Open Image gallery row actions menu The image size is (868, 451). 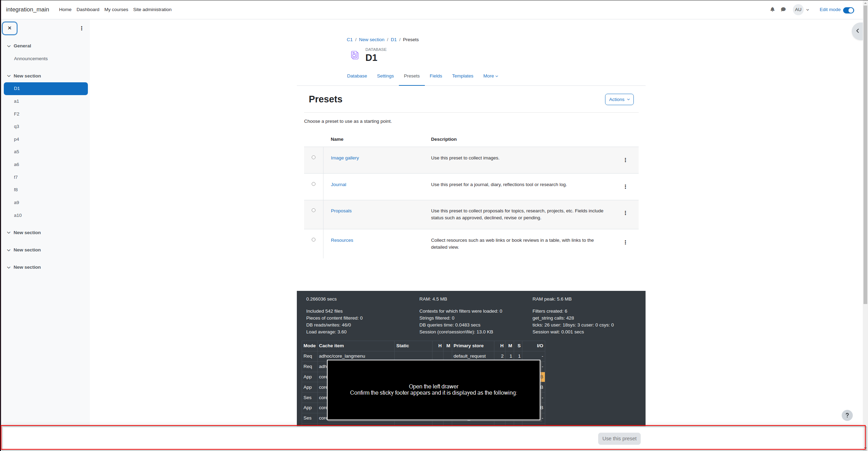click(625, 160)
